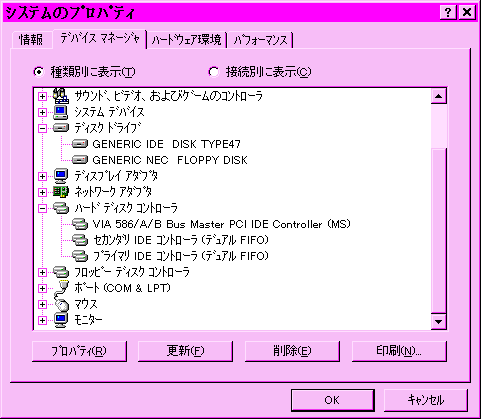
Task: Click the セカンダリ IDE コントローラ icon
Action: point(80,240)
